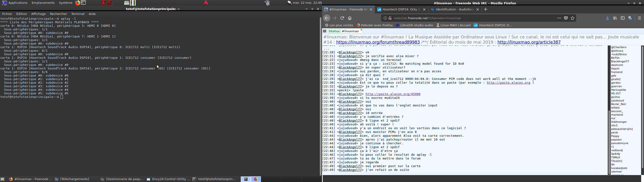Open the Système menu

(x=66, y=3)
